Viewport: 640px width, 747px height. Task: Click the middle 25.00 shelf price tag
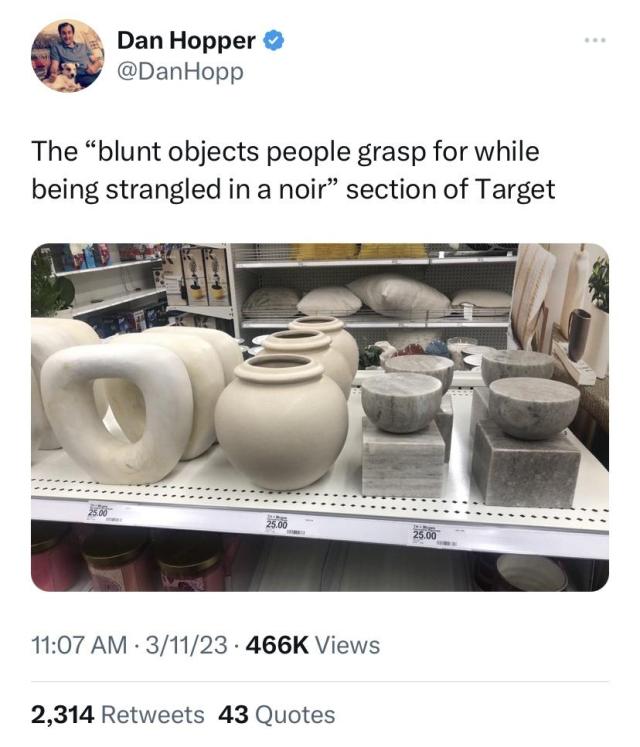278,525
